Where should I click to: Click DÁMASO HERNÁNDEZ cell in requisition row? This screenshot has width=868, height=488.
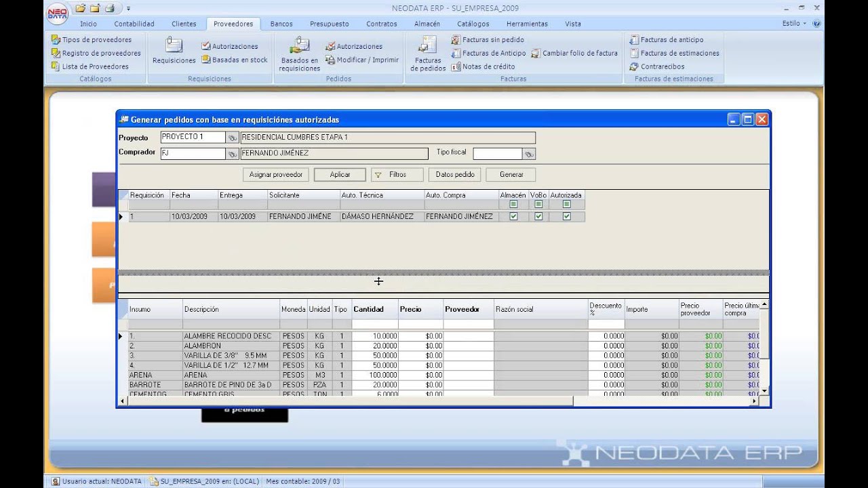tap(382, 217)
